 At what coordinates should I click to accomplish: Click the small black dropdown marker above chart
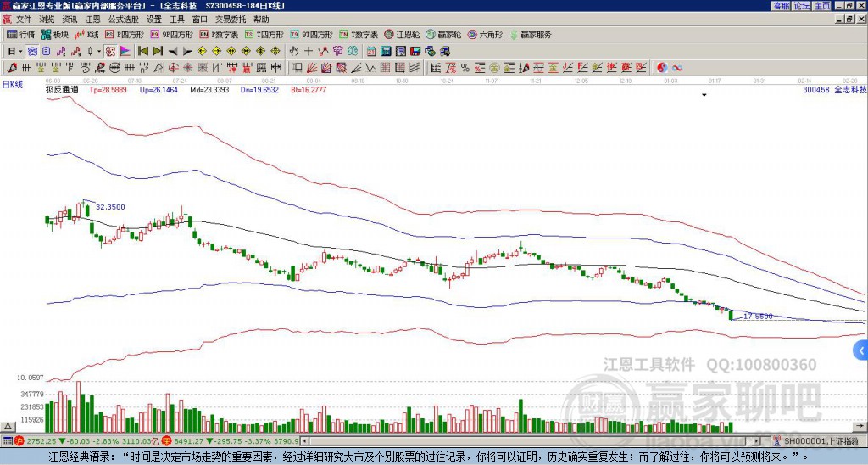click(x=704, y=95)
